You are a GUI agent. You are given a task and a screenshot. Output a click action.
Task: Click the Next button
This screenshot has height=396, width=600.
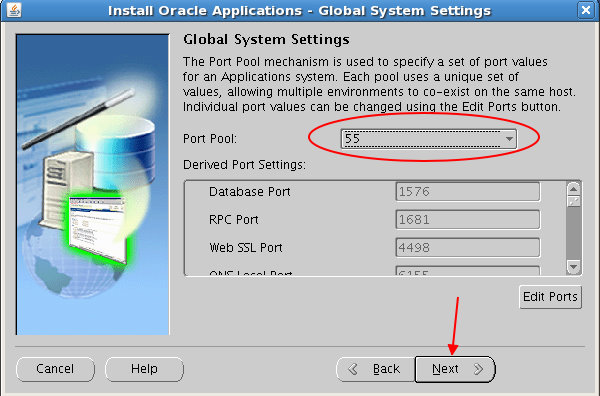(455, 369)
